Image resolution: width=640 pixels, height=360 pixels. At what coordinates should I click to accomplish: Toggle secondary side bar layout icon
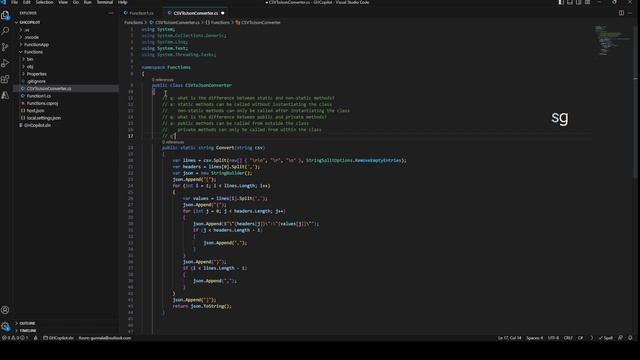tap(578, 2)
